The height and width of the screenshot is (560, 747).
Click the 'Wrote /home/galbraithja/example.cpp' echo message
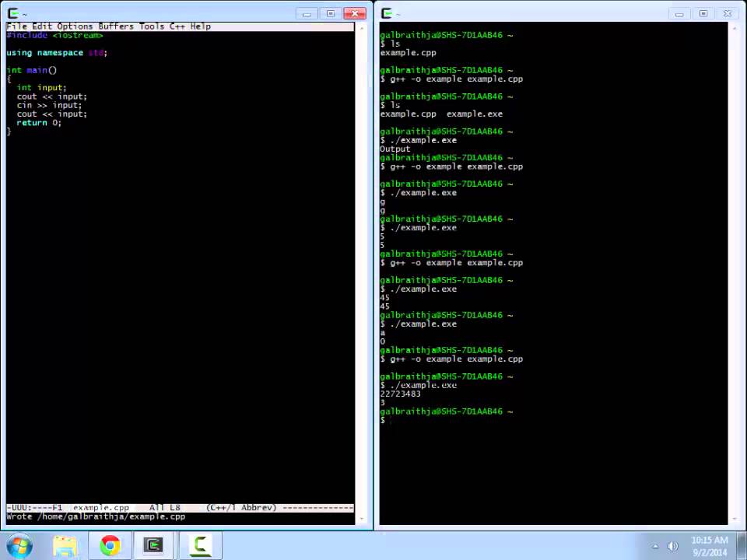[96, 516]
